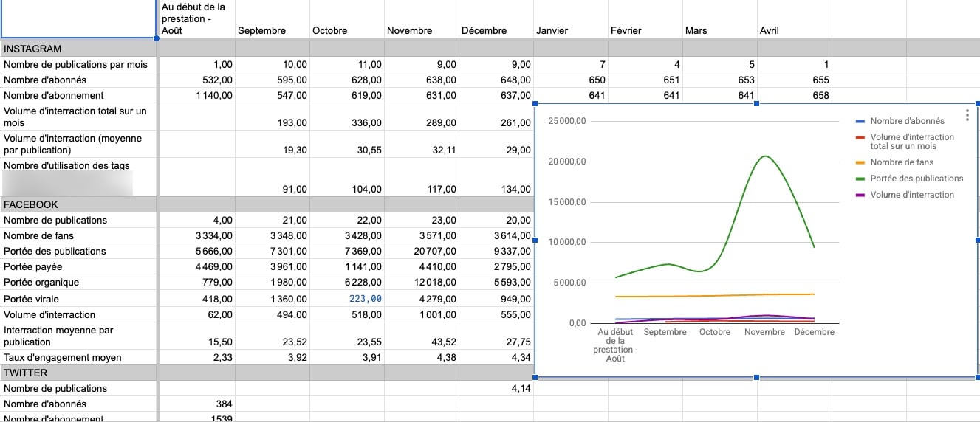Select the 'Portée organique' row label
This screenshot has height=422, width=980.
tap(79, 282)
